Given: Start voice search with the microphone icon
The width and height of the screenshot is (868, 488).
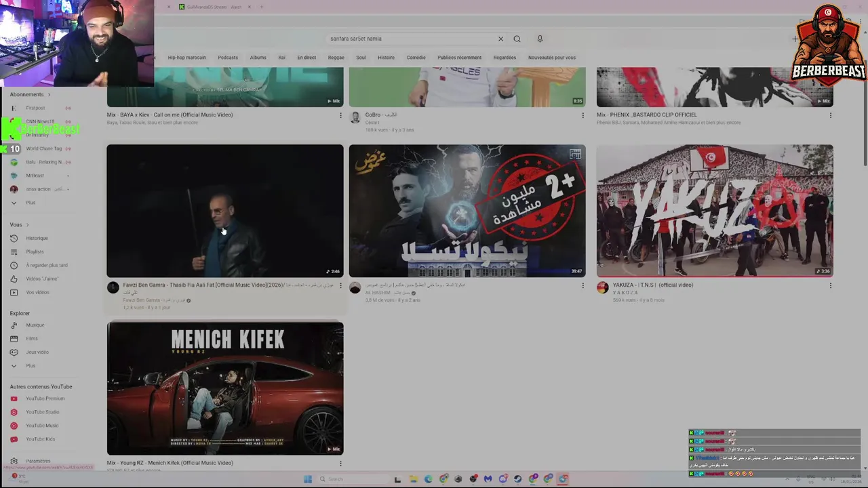Looking at the screenshot, I should (x=540, y=39).
